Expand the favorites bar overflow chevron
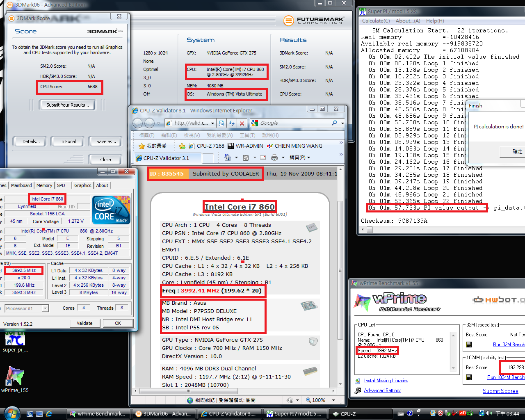525x420 pixels. point(340,143)
